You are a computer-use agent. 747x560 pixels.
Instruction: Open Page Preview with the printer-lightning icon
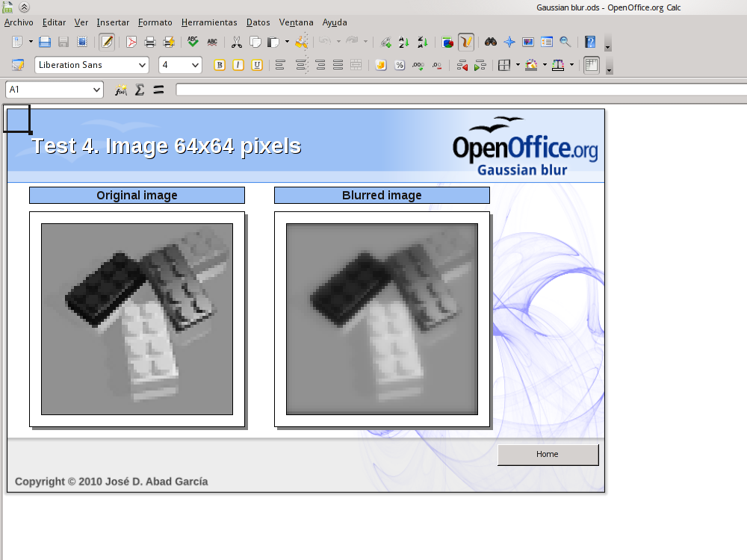coord(169,42)
